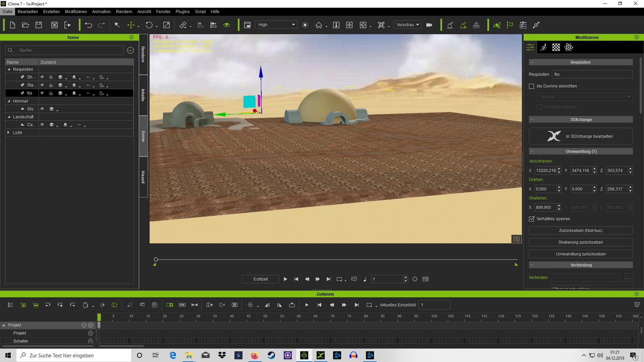This screenshot has width=644, height=362.
Task: Choose the Select arrow tool
Action: (117, 25)
